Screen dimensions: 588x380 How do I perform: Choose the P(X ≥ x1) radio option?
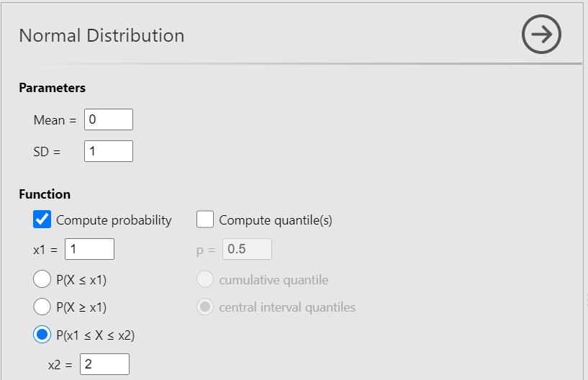(42, 307)
